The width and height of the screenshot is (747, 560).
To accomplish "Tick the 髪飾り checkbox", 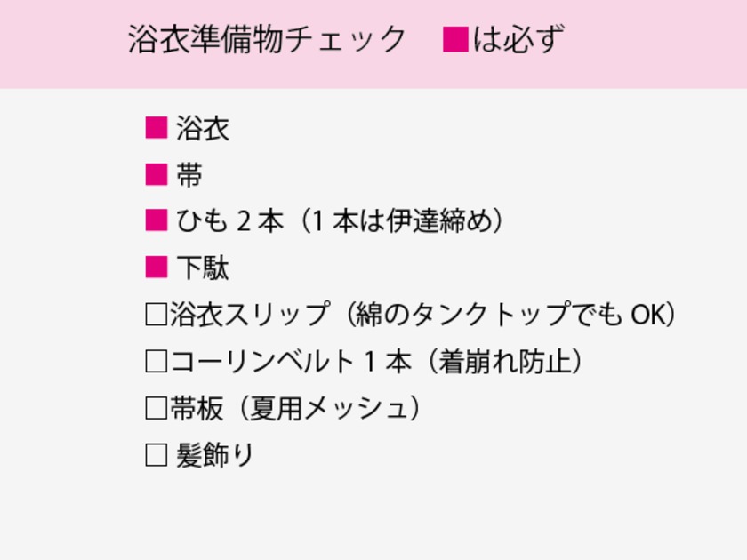I will [156, 456].
